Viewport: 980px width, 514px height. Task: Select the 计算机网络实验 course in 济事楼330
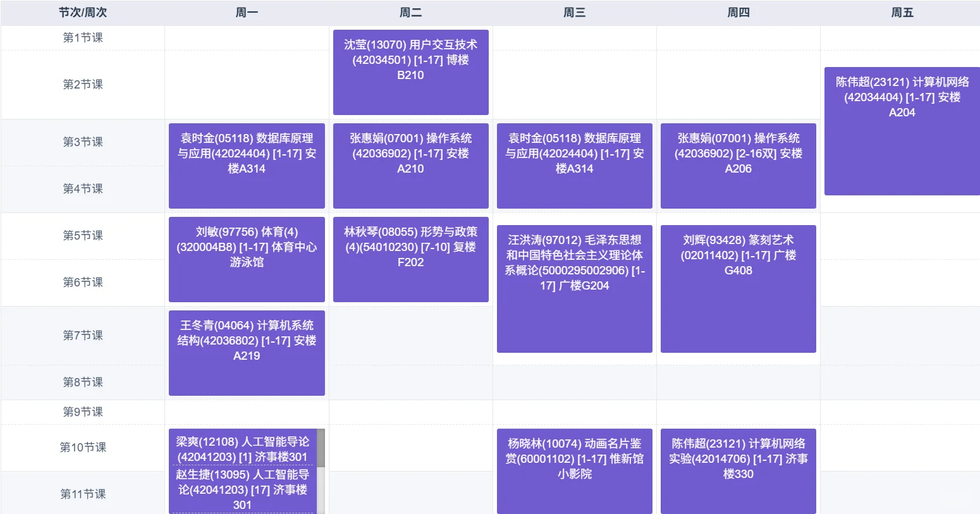click(x=738, y=471)
